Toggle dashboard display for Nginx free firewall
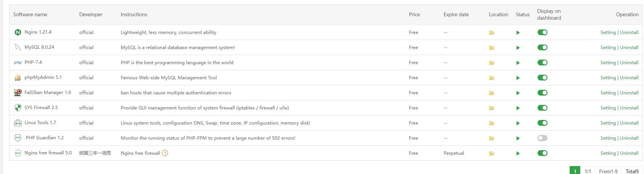 point(543,153)
